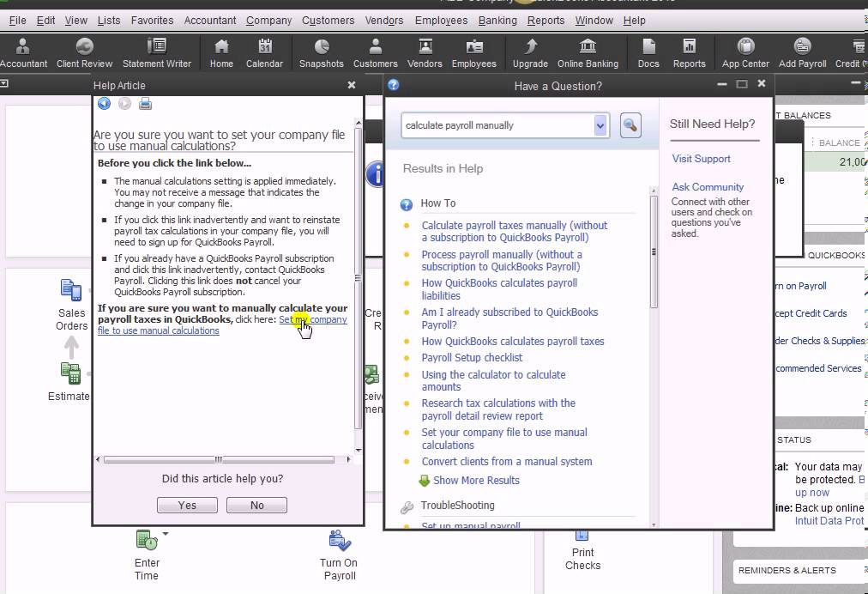This screenshot has height=594, width=868.
Task: Open How QuickBooks calculates payroll taxes
Action: click(513, 342)
